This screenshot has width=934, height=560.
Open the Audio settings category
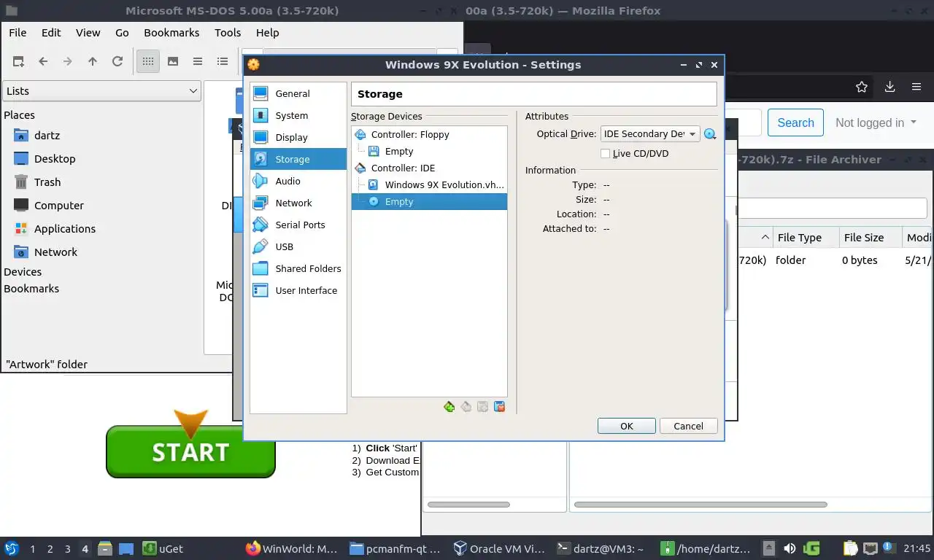(298, 181)
